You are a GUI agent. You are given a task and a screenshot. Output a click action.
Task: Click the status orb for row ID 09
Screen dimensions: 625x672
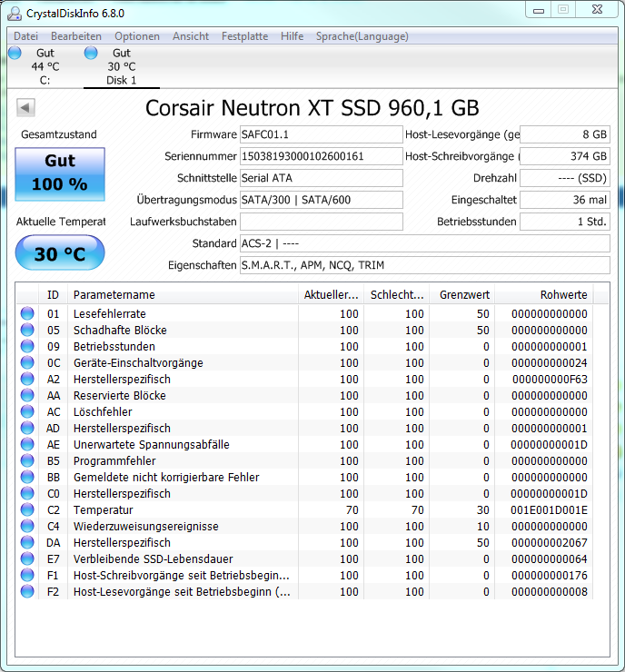pos(27,346)
